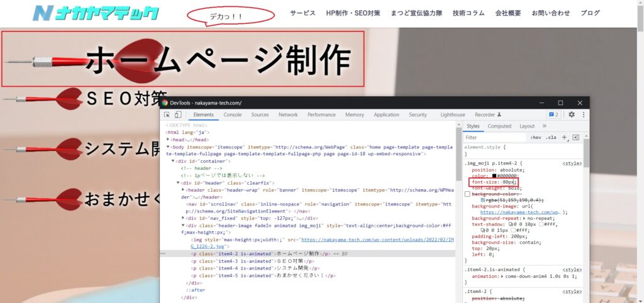Open DevTools settings gear
Viewport: 644px width, 303px height.
pos(571,115)
